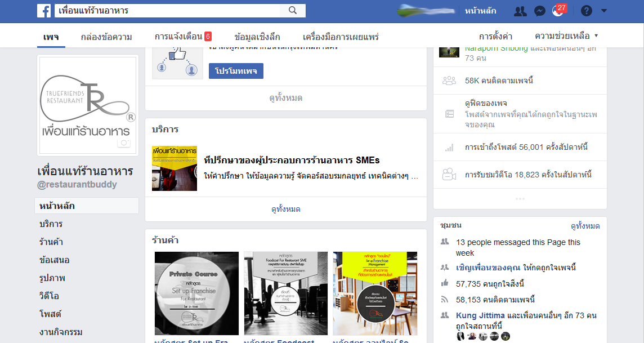644x343 pixels.
Task: Open the service titled ที่ปรึกษาของผู้ประกอบการร้านอาหาร SMEs
Action: [292, 160]
